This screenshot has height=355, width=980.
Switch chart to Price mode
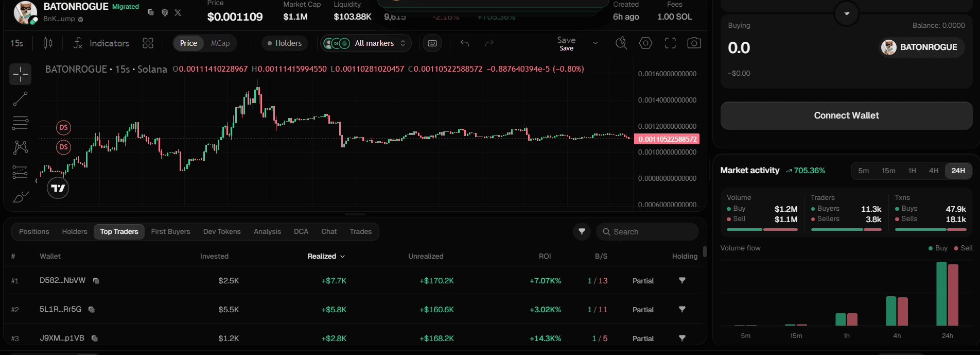click(x=188, y=43)
